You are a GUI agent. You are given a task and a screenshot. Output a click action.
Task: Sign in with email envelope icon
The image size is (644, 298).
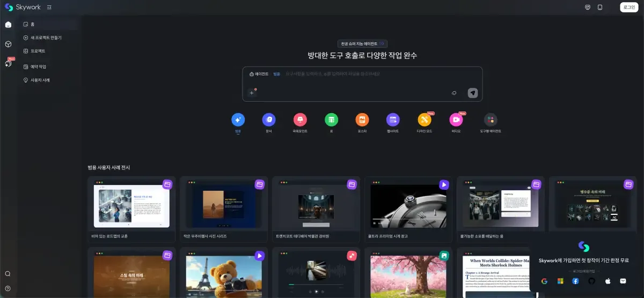click(x=623, y=281)
